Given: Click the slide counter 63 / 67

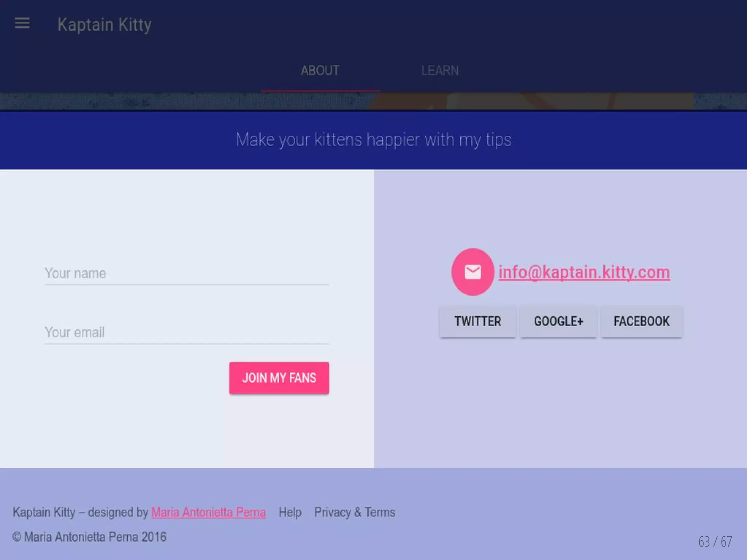Looking at the screenshot, I should pos(715,542).
